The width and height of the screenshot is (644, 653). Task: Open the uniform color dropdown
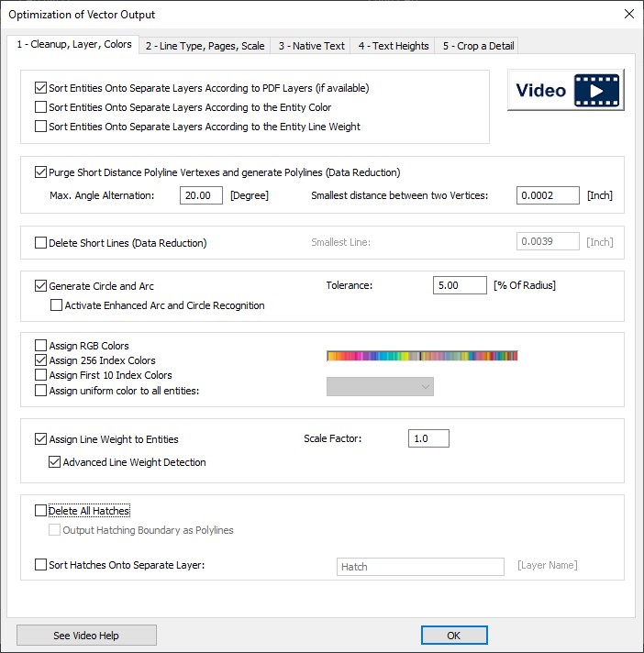coord(380,388)
